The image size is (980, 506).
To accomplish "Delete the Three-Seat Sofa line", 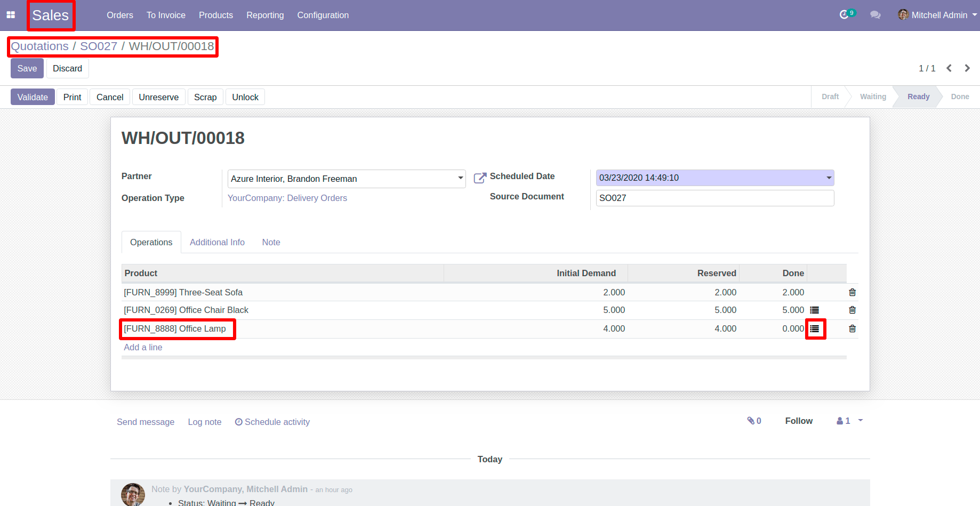I will click(x=852, y=292).
